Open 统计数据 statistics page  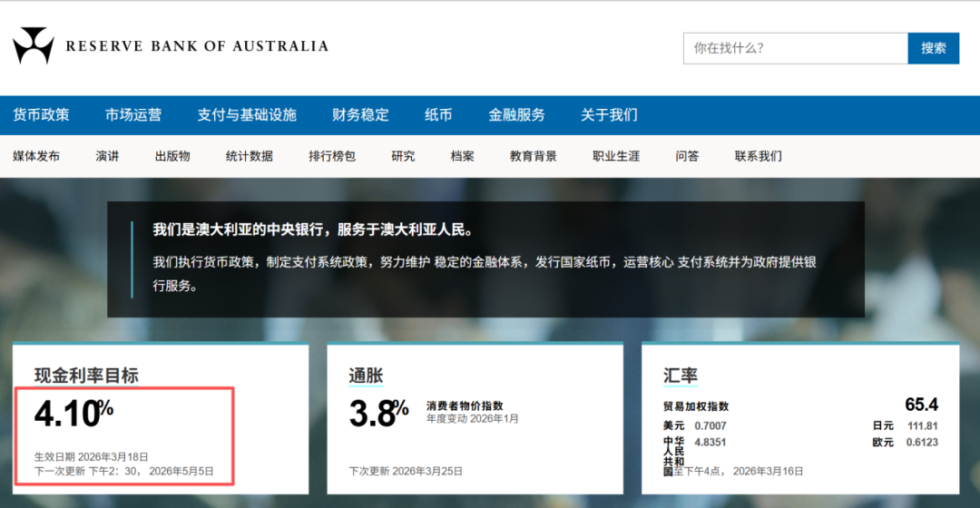(250, 156)
